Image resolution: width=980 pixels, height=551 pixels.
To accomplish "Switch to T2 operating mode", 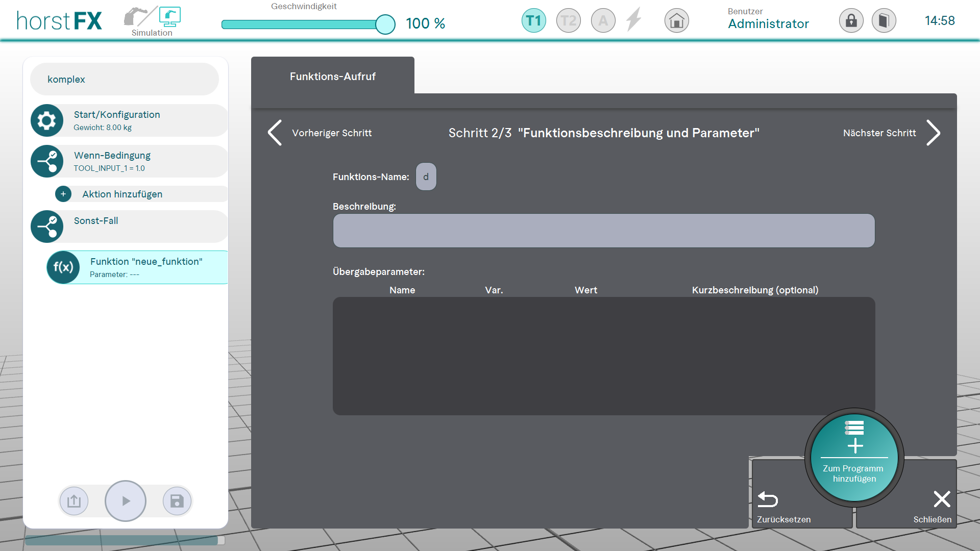I will point(568,21).
